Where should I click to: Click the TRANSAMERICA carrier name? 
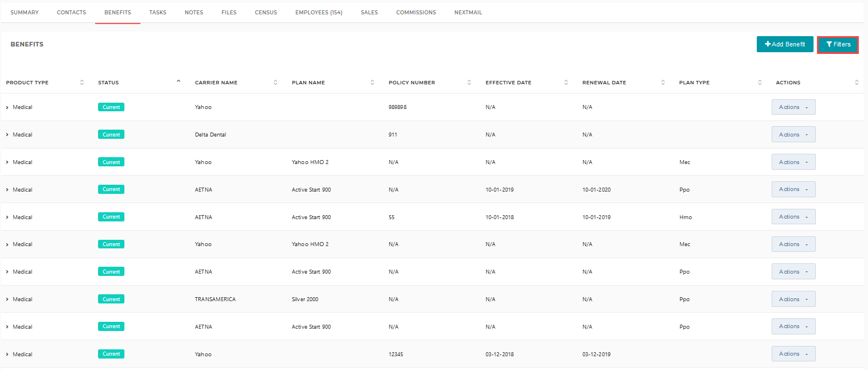[215, 299]
